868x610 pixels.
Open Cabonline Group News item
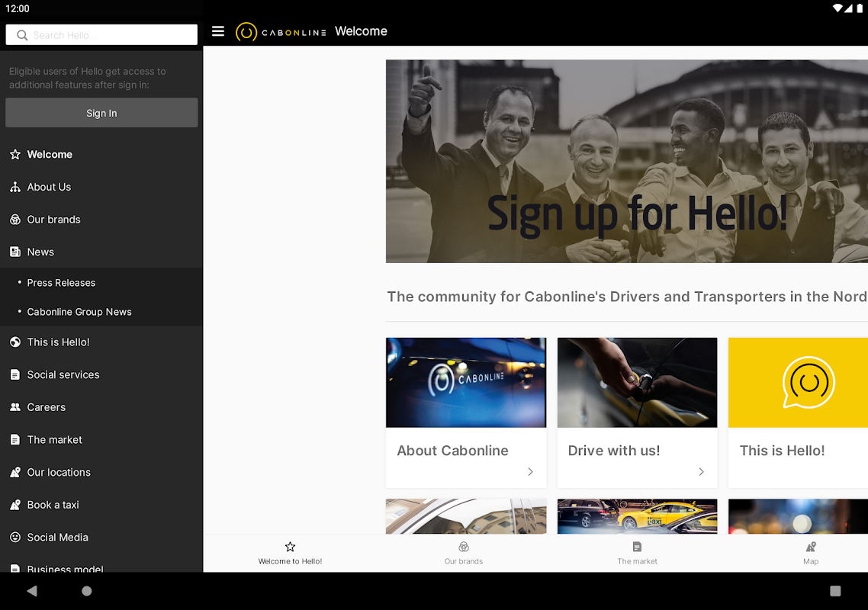(x=79, y=312)
